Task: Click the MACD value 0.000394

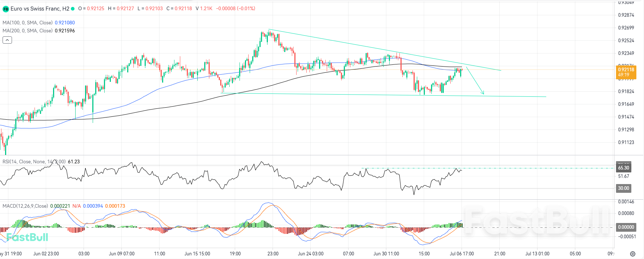Action: coord(93,206)
